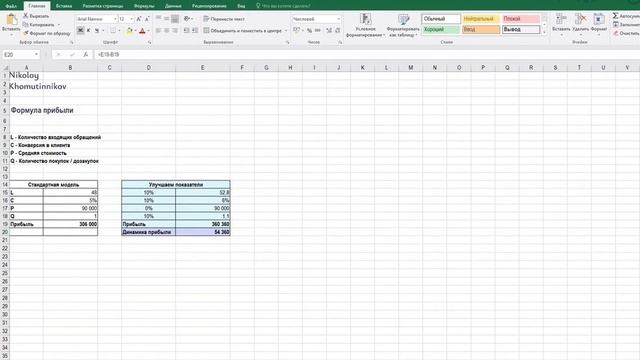Toggle underline formatting

tap(97, 31)
